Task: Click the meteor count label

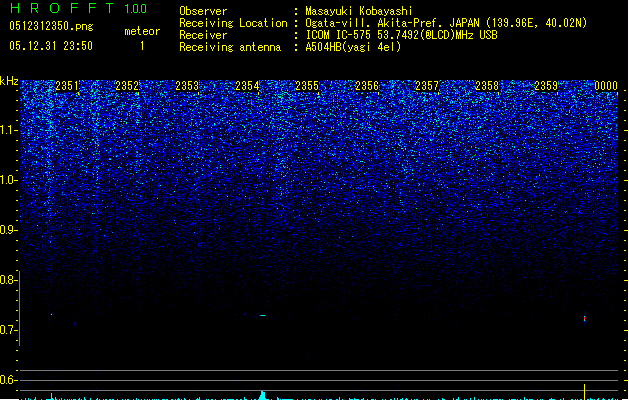Action: pyautogui.click(x=142, y=31)
